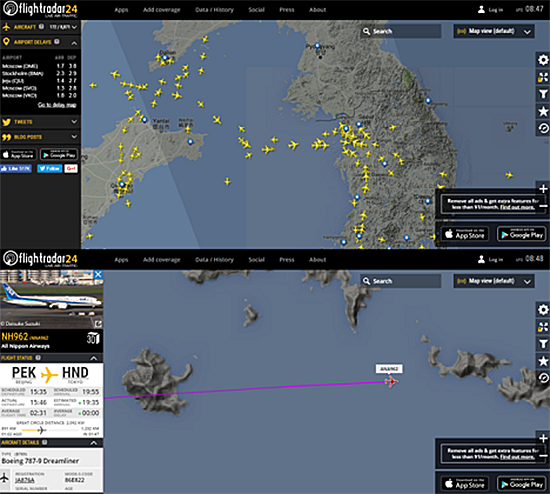This screenshot has width=550, height=494.
Task: Open the ANA Dreamliner photo thumbnail
Action: [x=52, y=299]
